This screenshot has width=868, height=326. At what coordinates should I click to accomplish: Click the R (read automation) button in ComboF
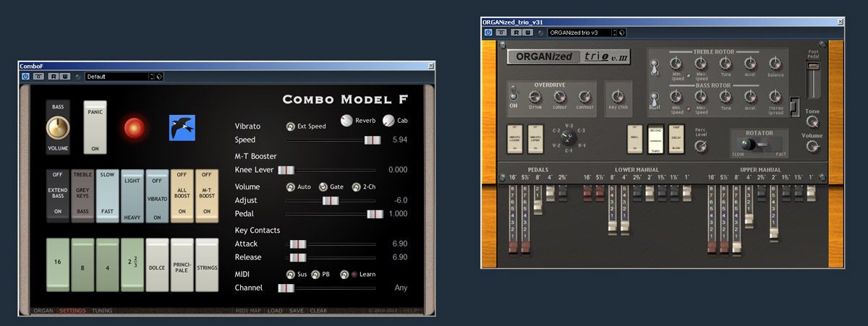pyautogui.click(x=54, y=76)
